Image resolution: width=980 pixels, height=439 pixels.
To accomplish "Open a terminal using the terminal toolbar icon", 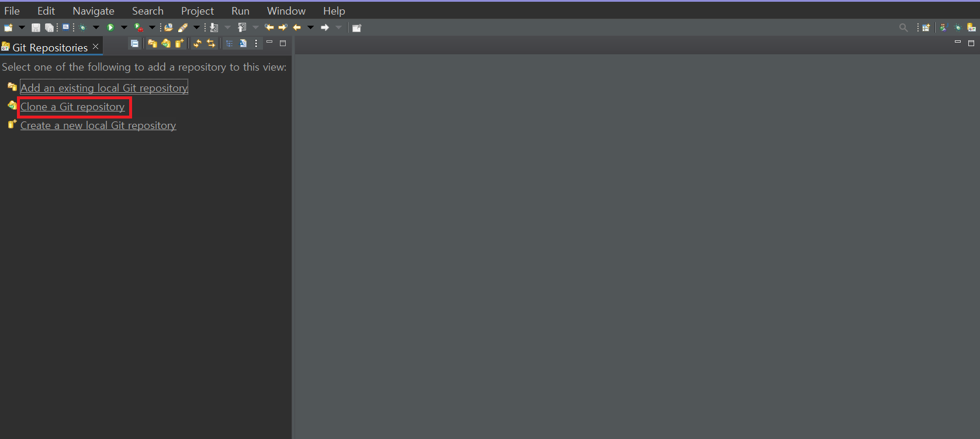I will click(x=65, y=27).
